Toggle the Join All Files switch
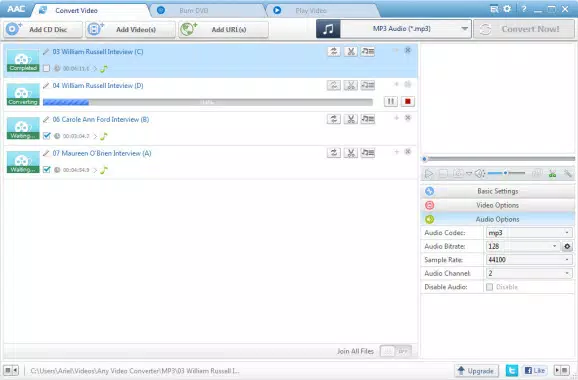 (x=396, y=351)
